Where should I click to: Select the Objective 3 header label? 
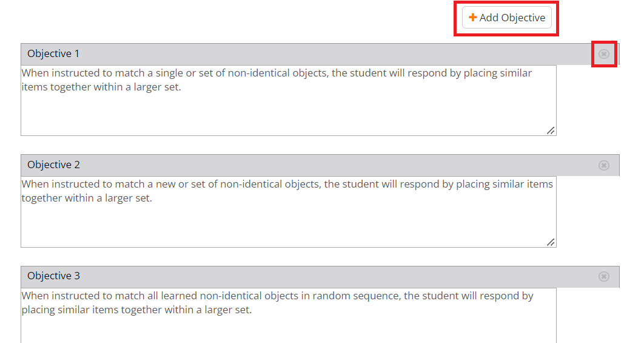[x=53, y=276]
